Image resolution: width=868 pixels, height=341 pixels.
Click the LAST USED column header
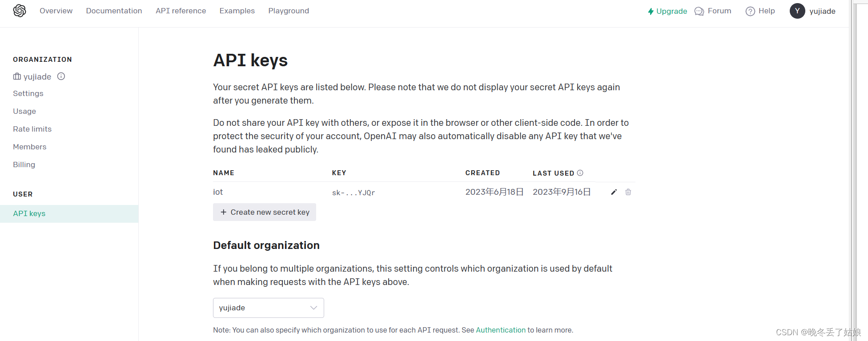554,173
